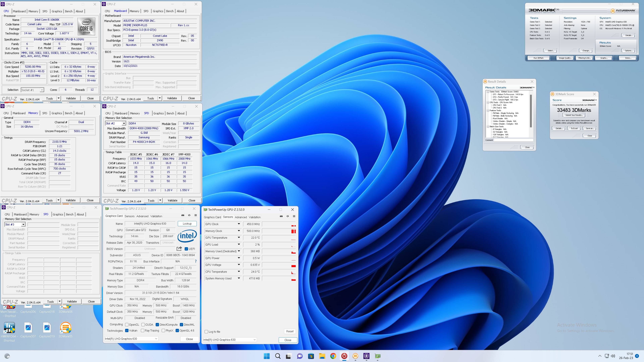The height and width of the screenshot is (362, 644).
Task: Toggle DirectCompute checkbox in GPU-Z
Action: point(157,324)
